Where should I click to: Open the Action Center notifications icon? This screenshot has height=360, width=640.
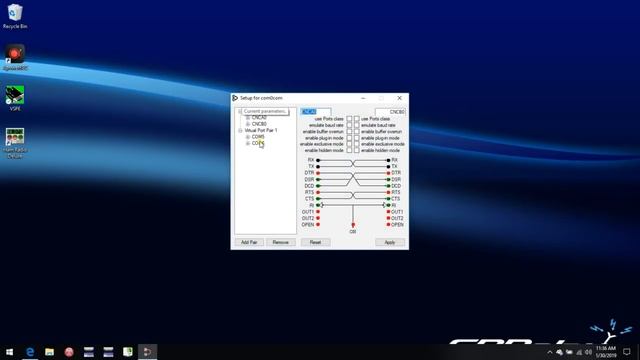pyautogui.click(x=627, y=352)
